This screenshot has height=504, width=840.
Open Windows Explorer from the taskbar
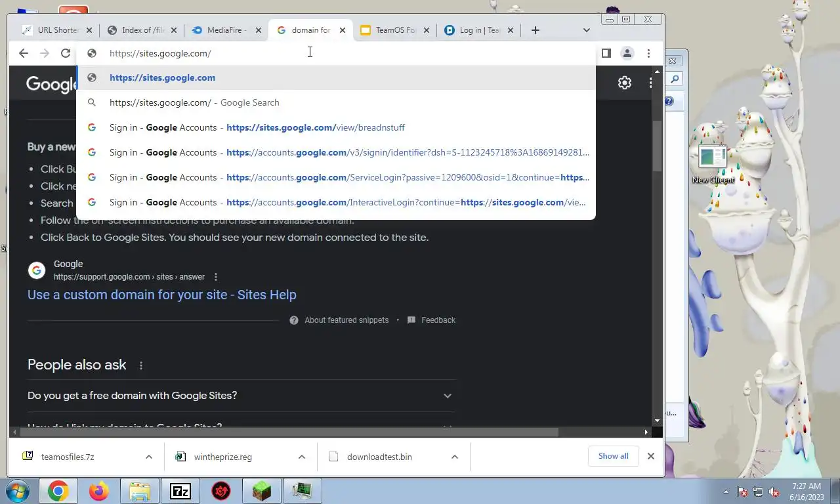140,491
